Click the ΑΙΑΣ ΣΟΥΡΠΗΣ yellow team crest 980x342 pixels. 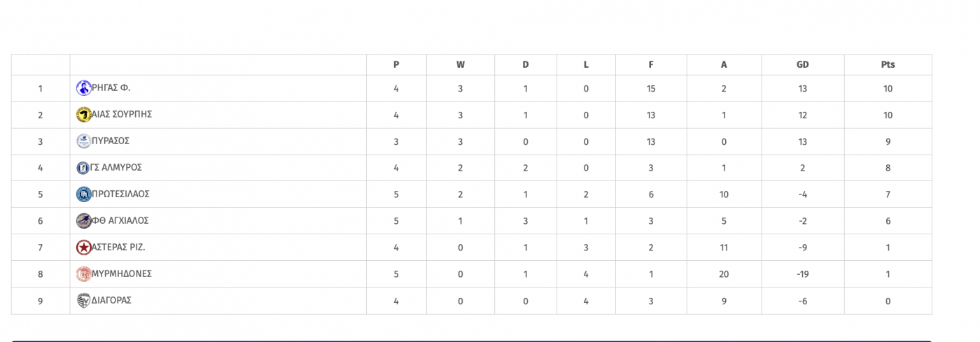coord(84,115)
